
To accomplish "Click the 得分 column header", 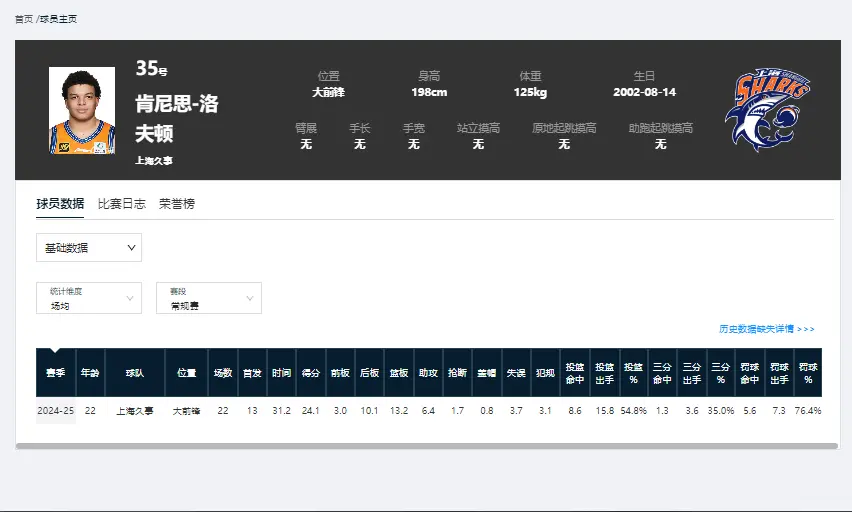I will pos(310,373).
